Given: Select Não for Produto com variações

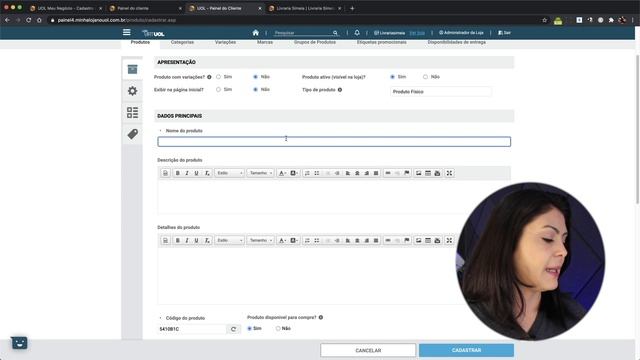Looking at the screenshot, I should point(256,77).
